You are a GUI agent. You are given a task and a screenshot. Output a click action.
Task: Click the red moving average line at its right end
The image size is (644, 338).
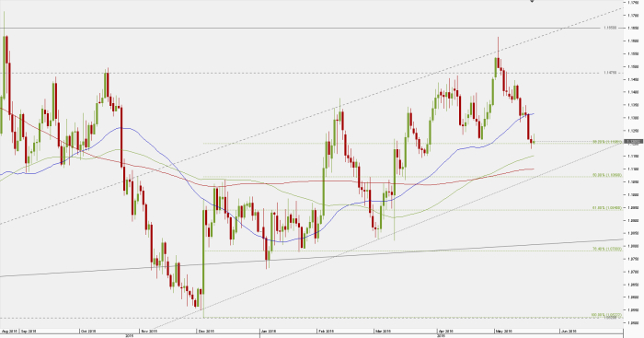coord(533,169)
